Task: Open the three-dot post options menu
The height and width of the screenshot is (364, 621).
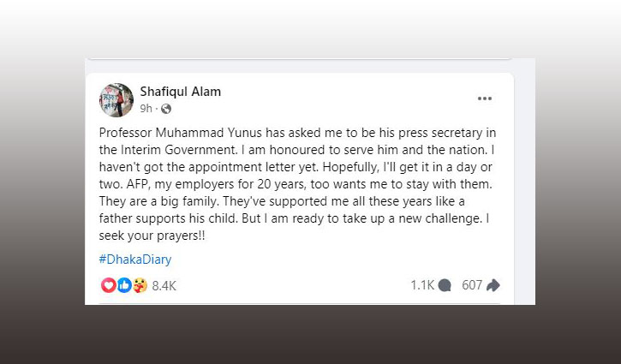Action: (x=485, y=98)
